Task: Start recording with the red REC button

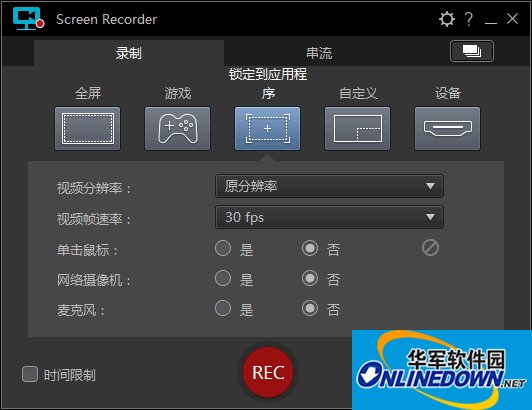Action: click(x=268, y=372)
